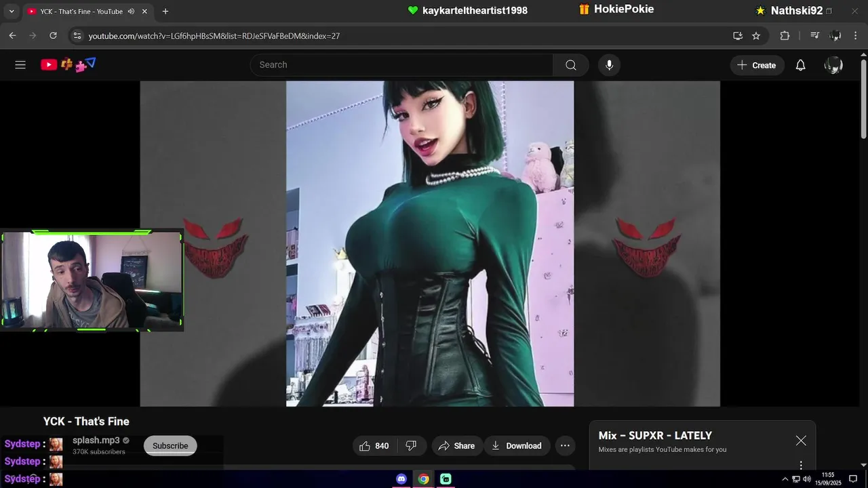Image resolution: width=868 pixels, height=488 pixels.
Task: Install app icon in address bar
Action: (x=738, y=35)
